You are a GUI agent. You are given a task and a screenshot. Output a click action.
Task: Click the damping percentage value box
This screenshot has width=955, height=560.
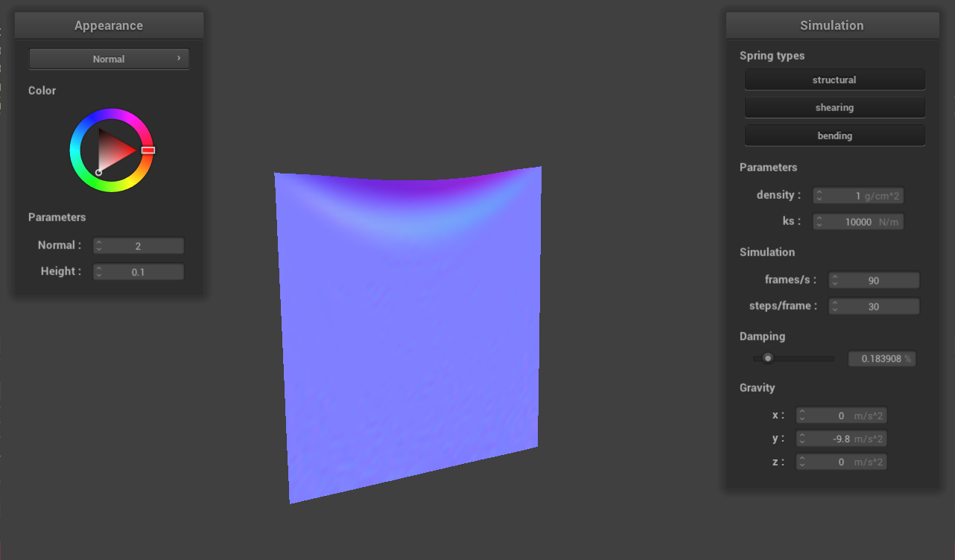tap(882, 359)
